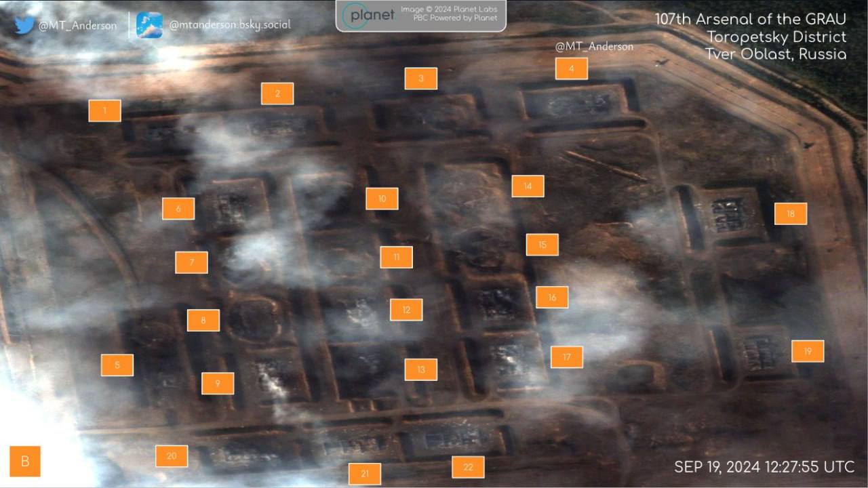Select orange marker number 14

528,186
